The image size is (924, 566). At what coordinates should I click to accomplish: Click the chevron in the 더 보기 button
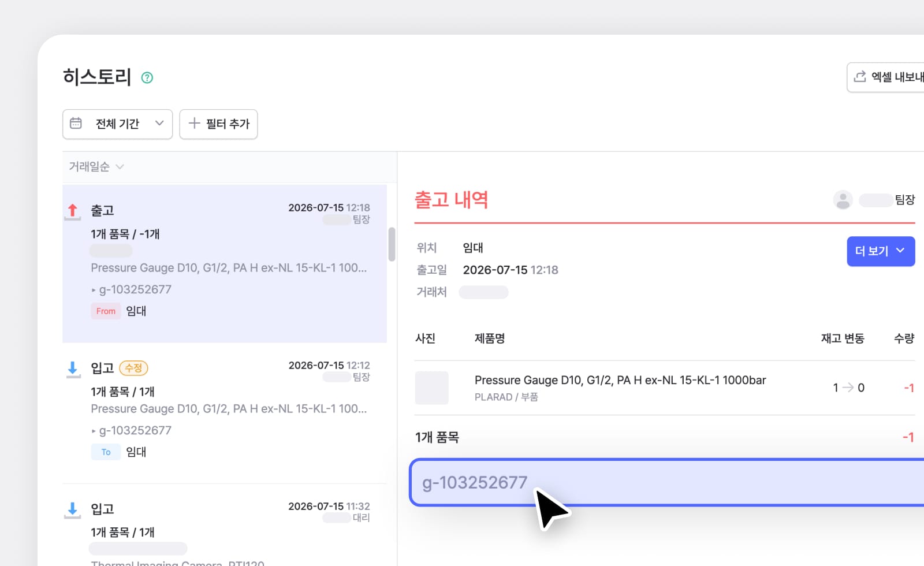[x=900, y=251]
